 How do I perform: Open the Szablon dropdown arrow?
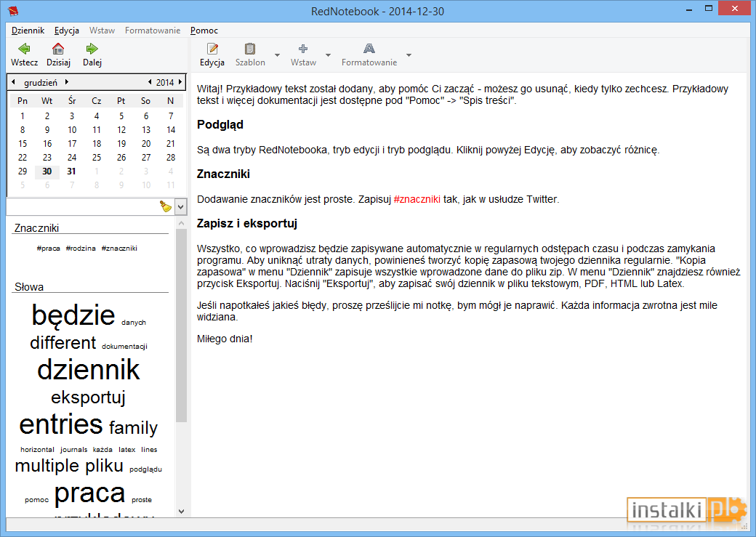277,55
